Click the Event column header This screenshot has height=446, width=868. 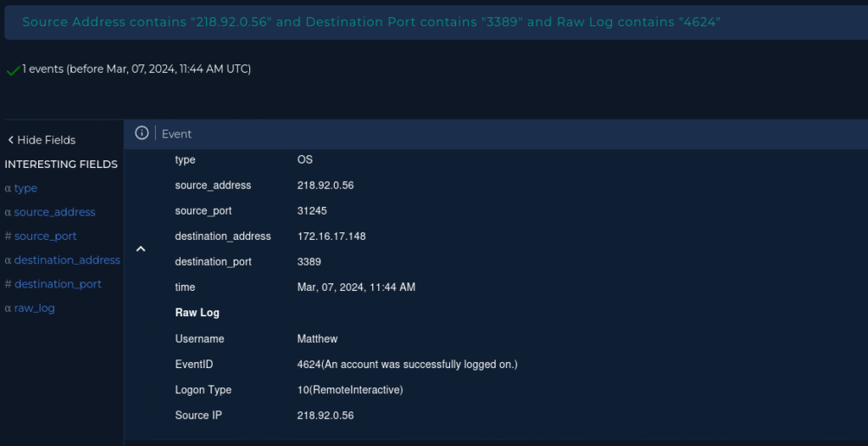[176, 134]
